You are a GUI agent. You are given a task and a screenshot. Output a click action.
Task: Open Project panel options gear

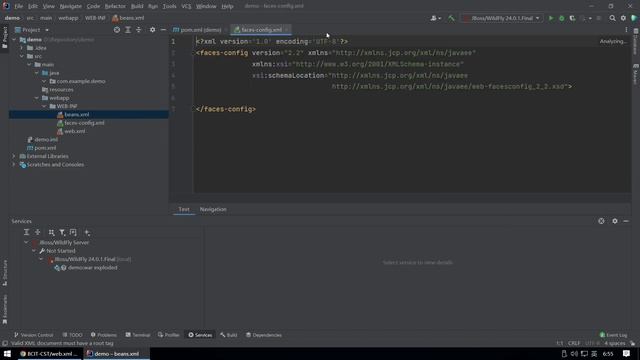[x=152, y=30]
